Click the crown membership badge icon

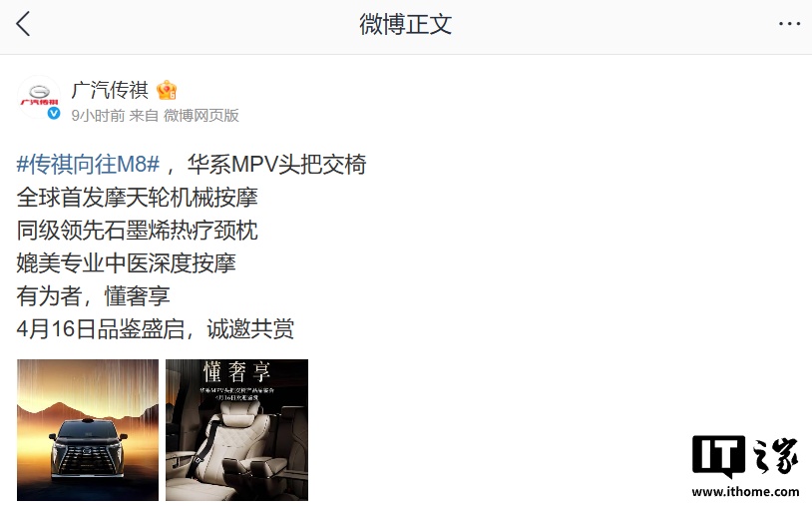(167, 90)
